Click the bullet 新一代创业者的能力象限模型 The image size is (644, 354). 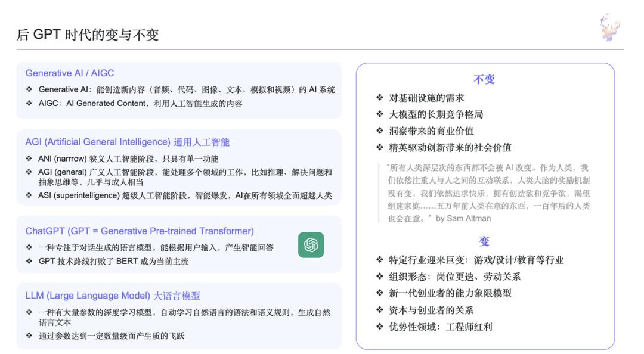pyautogui.click(x=450, y=293)
